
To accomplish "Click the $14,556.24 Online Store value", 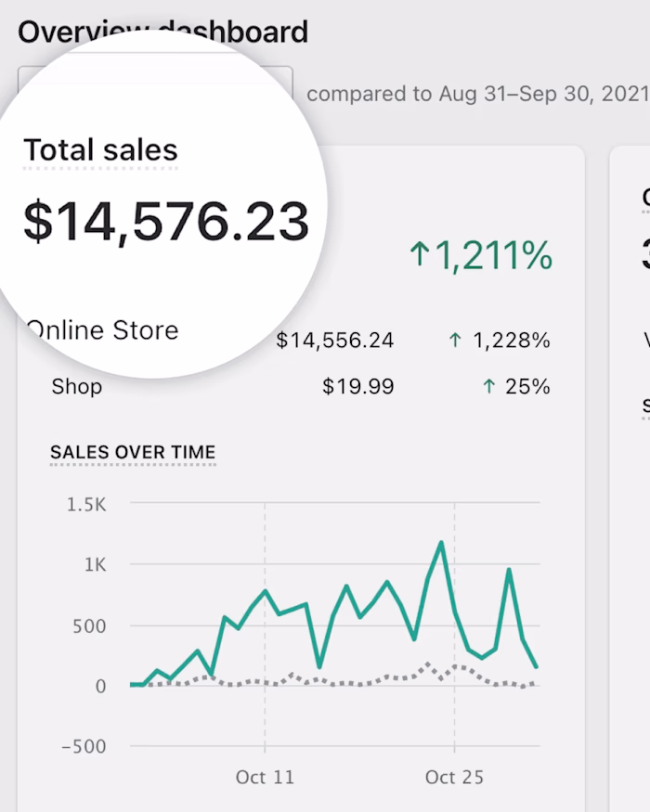I will 336,341.
